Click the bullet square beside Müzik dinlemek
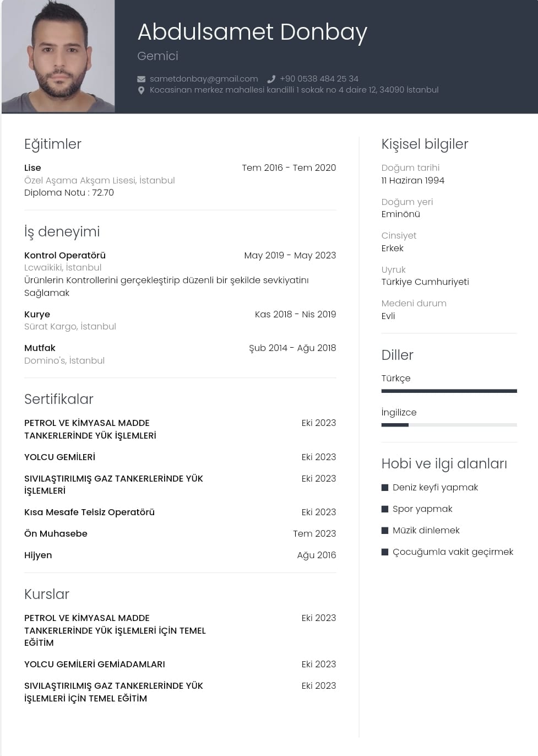 pyautogui.click(x=385, y=531)
